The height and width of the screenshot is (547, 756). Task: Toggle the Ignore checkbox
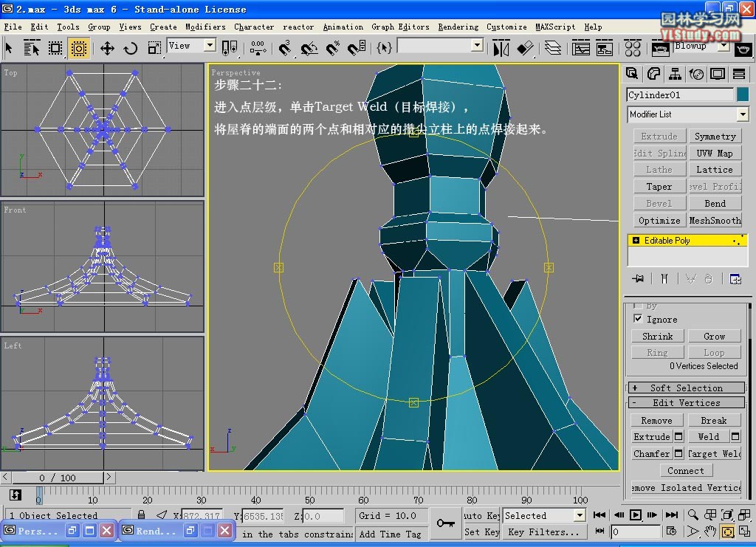638,319
